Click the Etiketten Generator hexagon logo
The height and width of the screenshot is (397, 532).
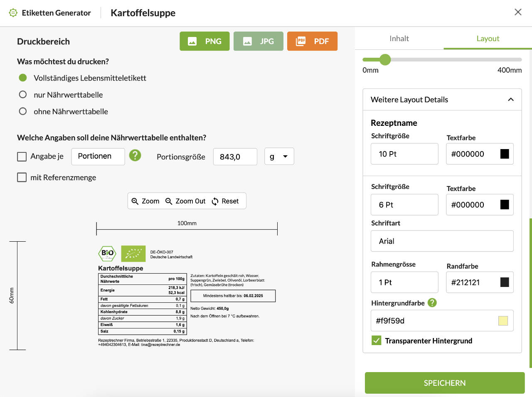click(x=13, y=12)
